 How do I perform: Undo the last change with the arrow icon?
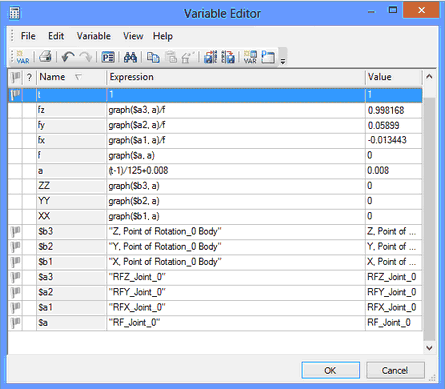click(x=68, y=57)
